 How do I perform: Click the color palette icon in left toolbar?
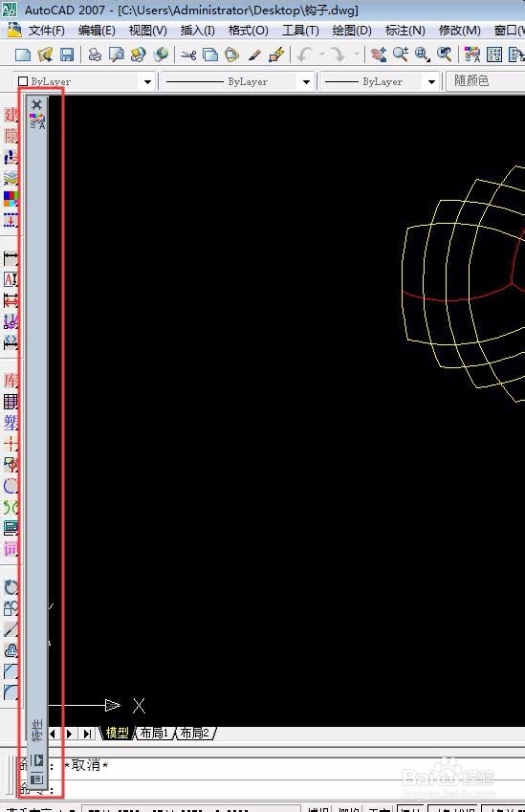coord(11,199)
